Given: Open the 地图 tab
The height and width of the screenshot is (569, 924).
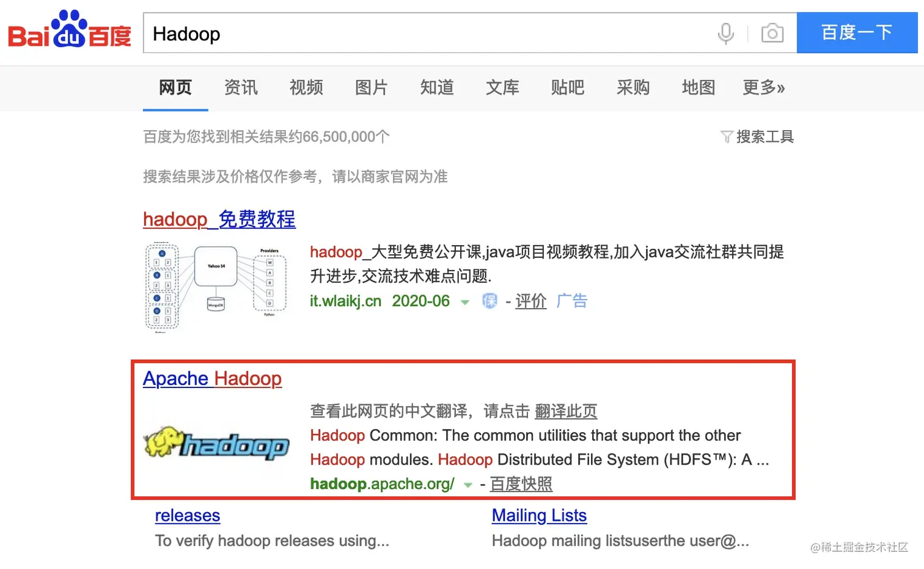Looking at the screenshot, I should coord(698,87).
